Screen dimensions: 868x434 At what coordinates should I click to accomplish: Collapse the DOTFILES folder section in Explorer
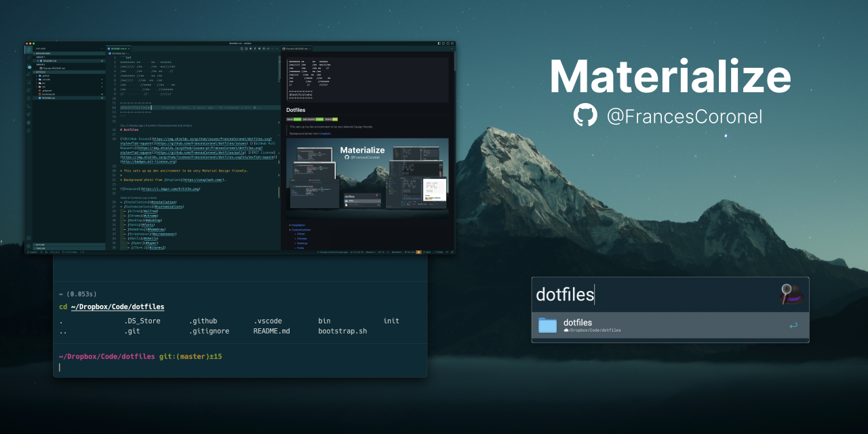(68, 72)
